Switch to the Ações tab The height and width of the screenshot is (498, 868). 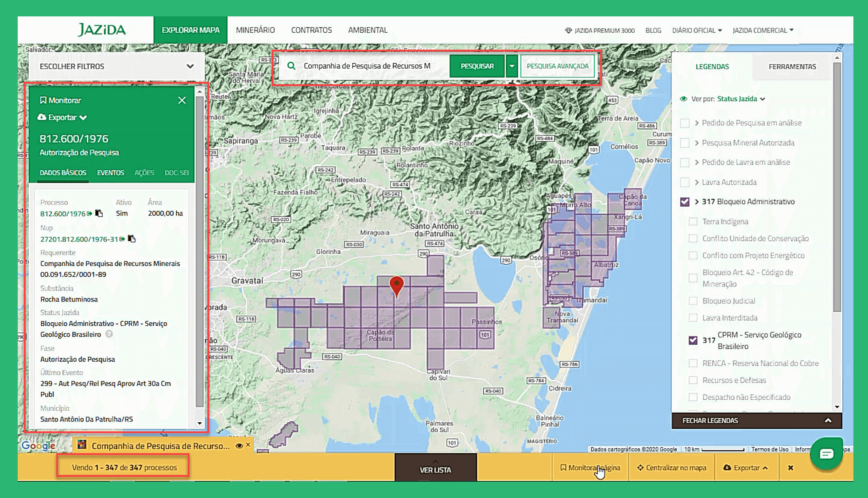pyautogui.click(x=144, y=173)
